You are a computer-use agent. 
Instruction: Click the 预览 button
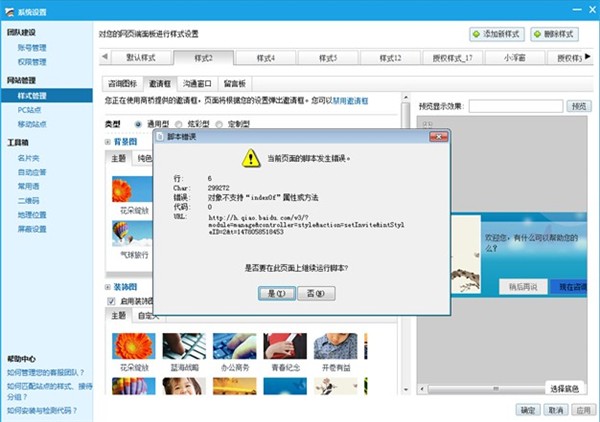[579, 106]
